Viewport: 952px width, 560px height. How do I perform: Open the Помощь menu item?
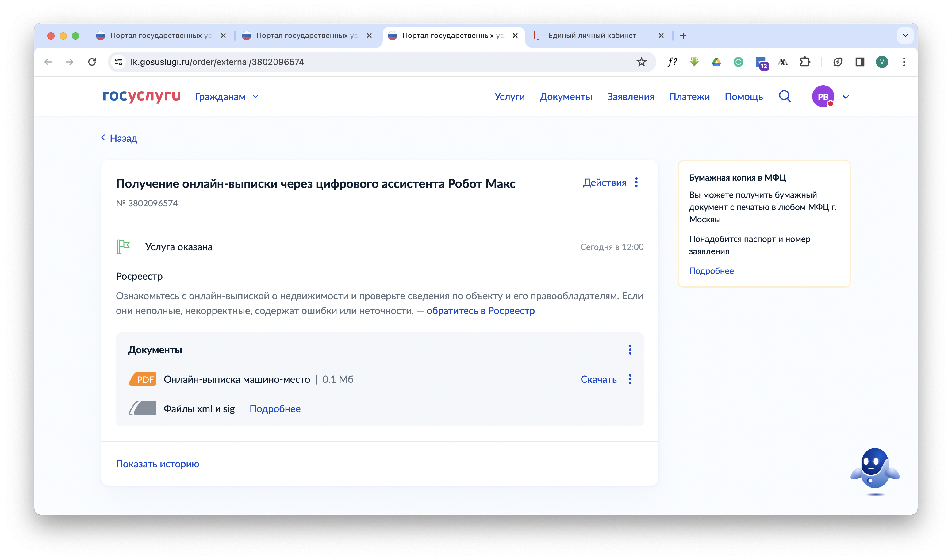(x=743, y=97)
